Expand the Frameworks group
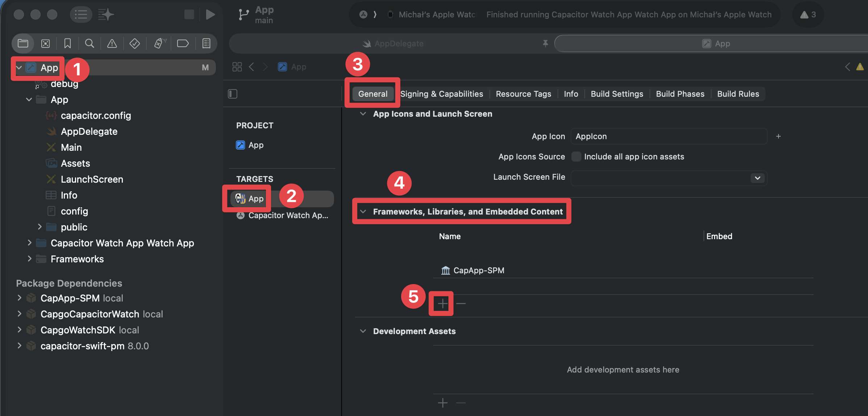Viewport: 868px width, 416px height. (x=29, y=259)
